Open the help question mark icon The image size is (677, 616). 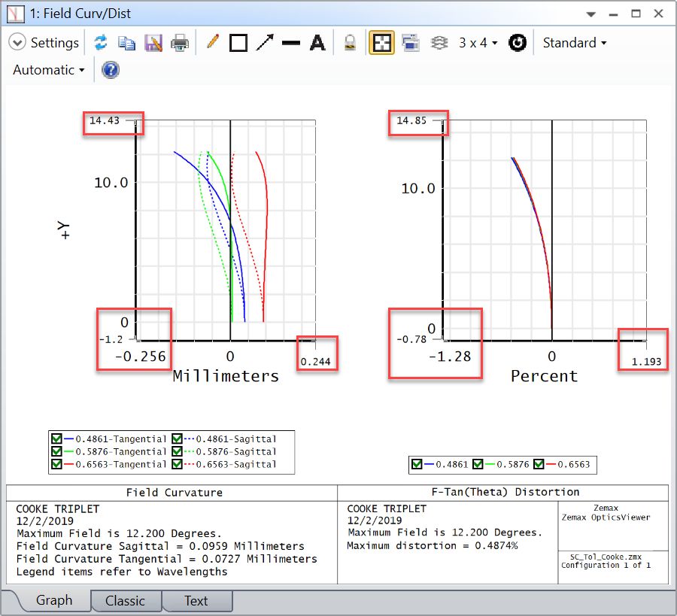(x=111, y=70)
